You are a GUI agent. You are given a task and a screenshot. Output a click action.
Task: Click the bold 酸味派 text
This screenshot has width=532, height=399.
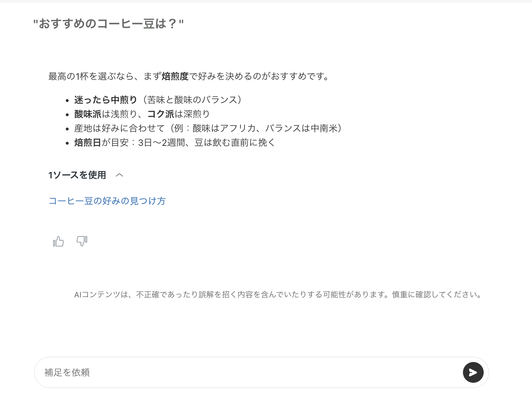(88, 114)
